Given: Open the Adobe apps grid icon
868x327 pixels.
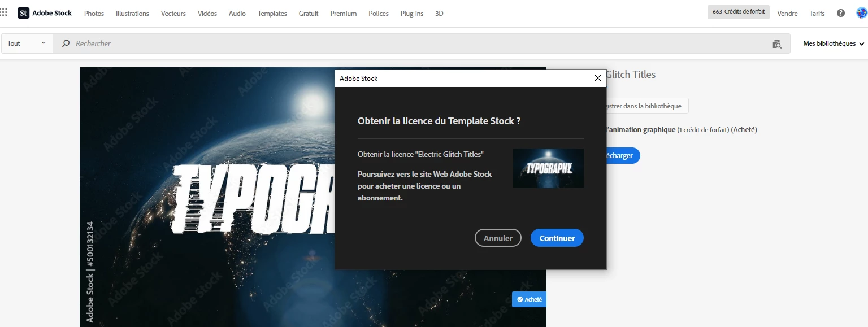Looking at the screenshot, I should [3, 12].
